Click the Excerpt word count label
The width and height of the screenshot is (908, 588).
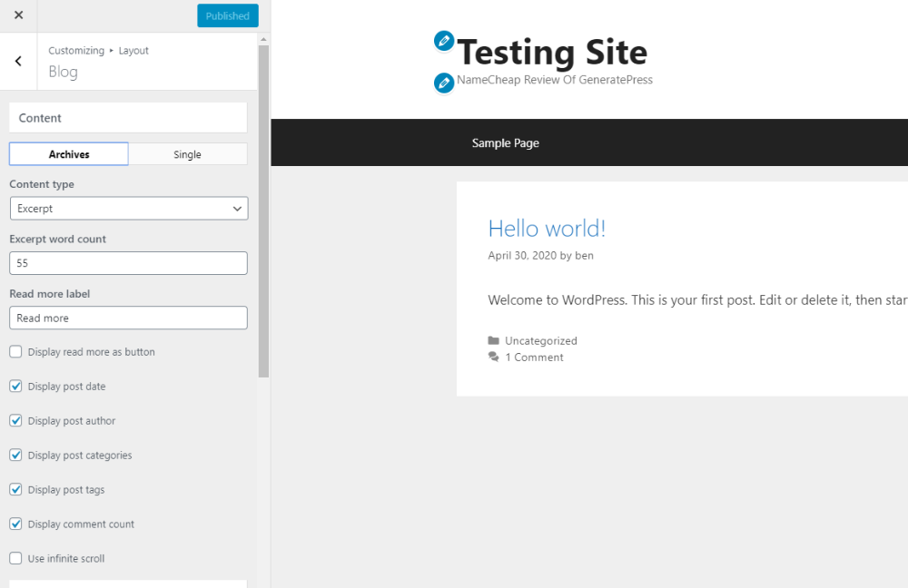(x=57, y=239)
